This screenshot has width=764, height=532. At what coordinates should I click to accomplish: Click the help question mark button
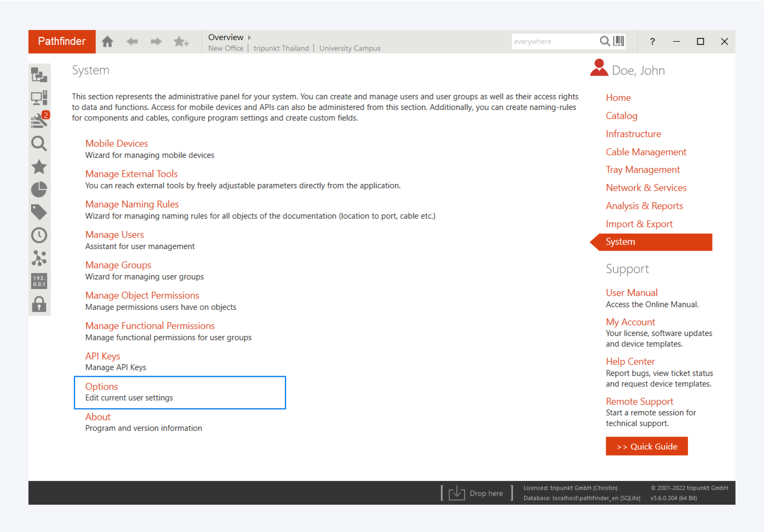[x=652, y=42]
